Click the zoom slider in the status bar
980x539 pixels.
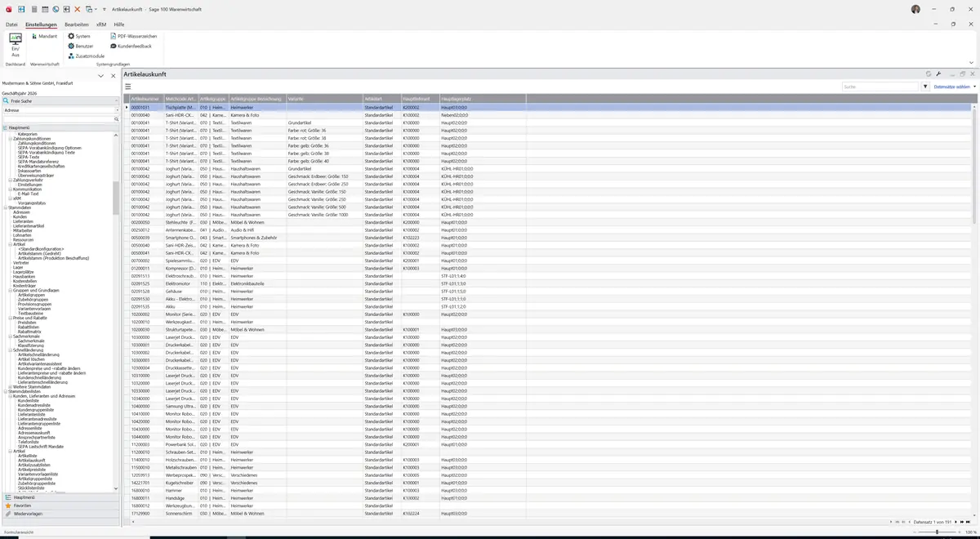[937, 532]
